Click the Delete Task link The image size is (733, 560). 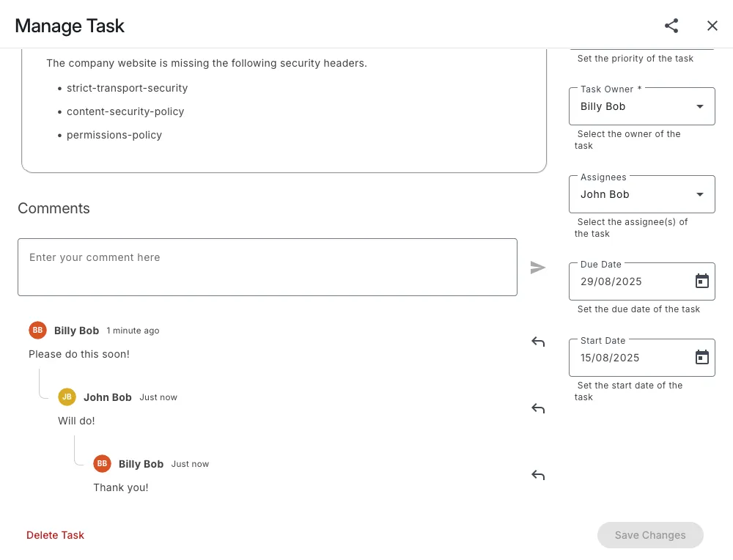coord(55,535)
